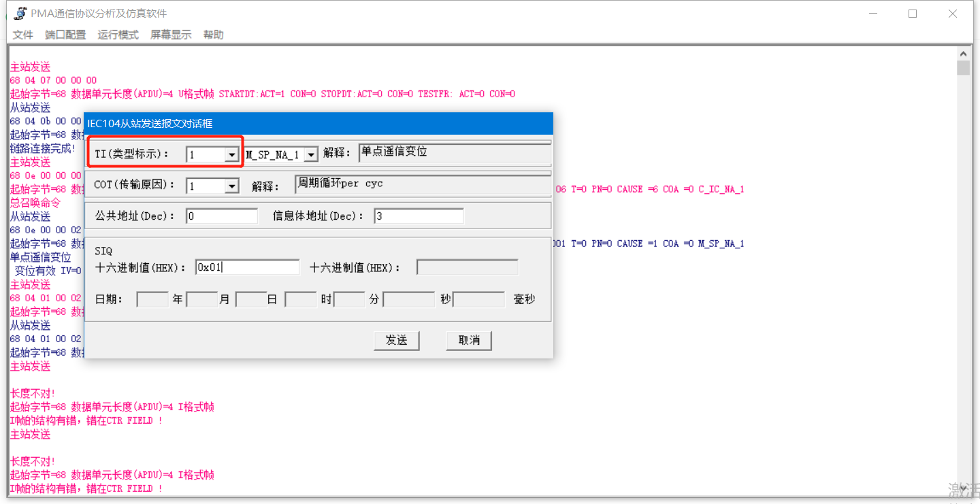Click the first 长度不对! log line
Viewport: 980px width, 504px height.
click(33, 393)
